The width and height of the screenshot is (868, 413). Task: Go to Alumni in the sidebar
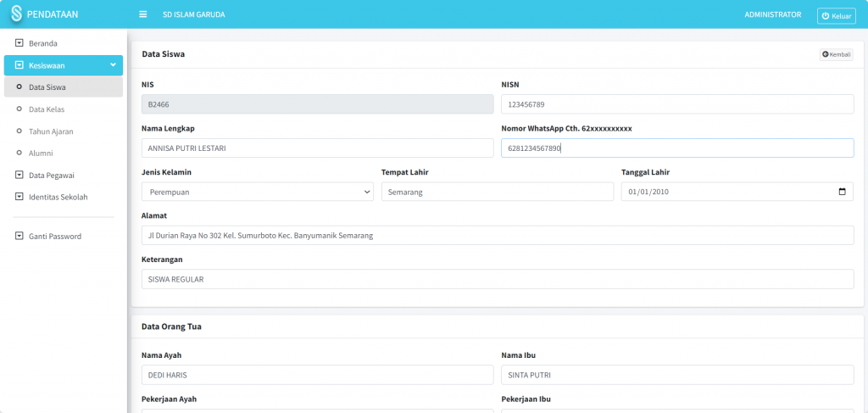coord(64,153)
